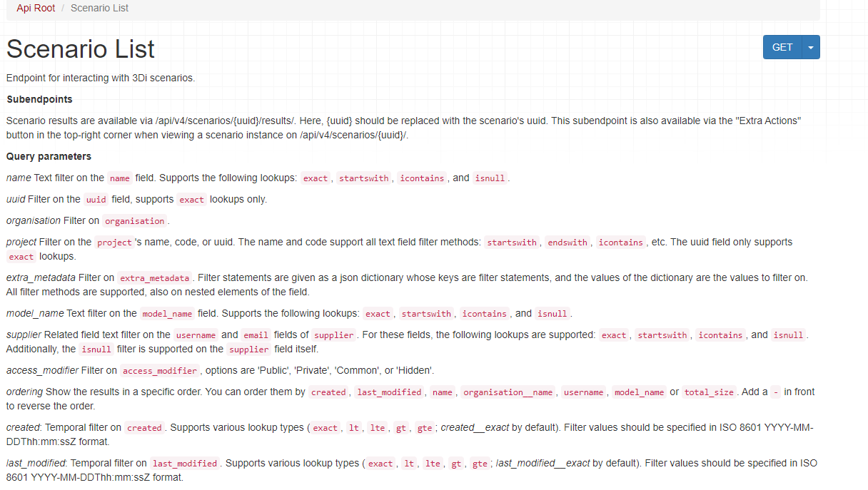The height and width of the screenshot is (490, 868).
Task: Click the Scenario List breadcrumb item
Action: coord(100,8)
